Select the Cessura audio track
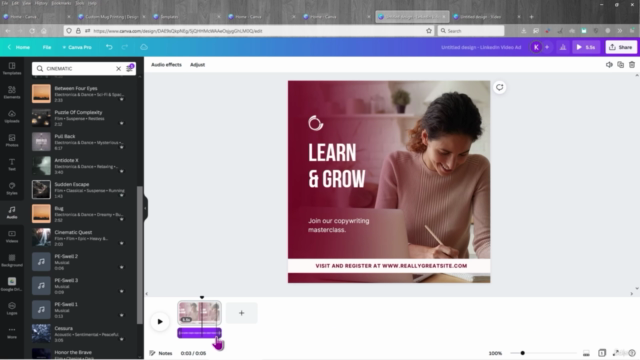Screen dimensions: 640x360 coord(78,334)
